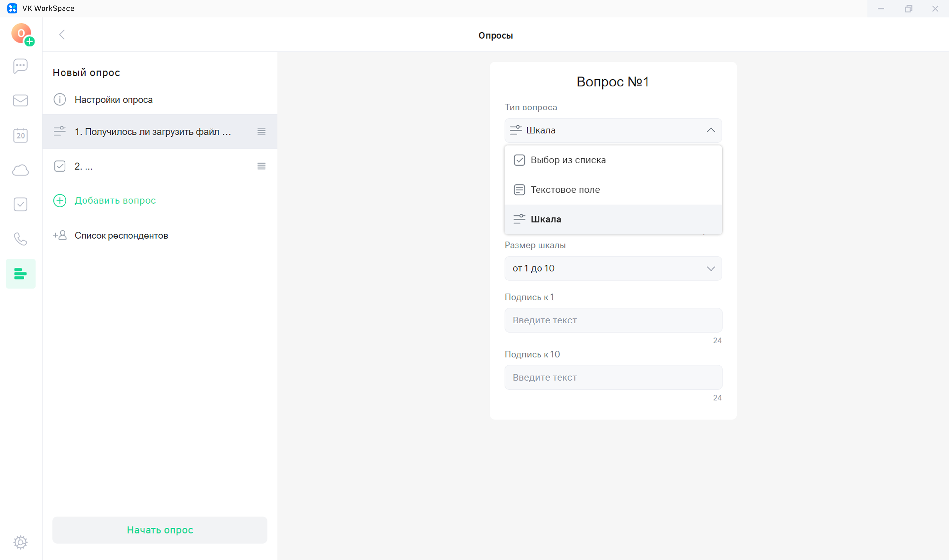The image size is (949, 560).
Task: Click the Подпись к 1 text field
Action: 613,320
